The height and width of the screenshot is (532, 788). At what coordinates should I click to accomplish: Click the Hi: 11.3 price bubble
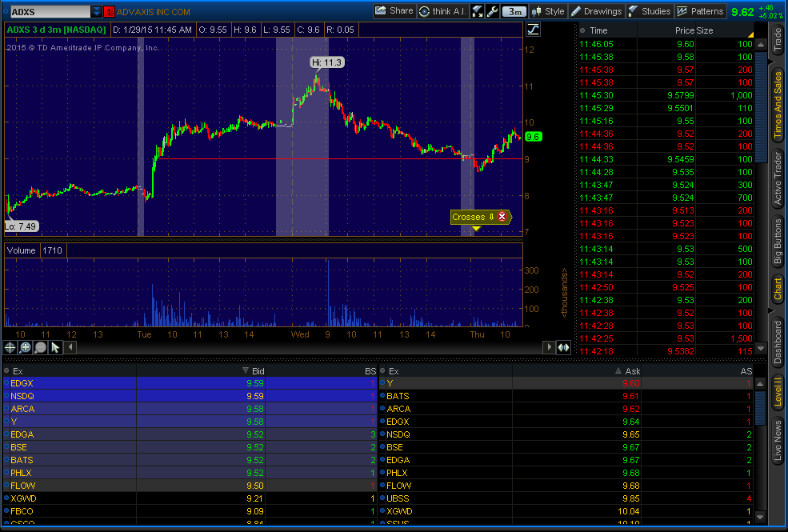(326, 62)
